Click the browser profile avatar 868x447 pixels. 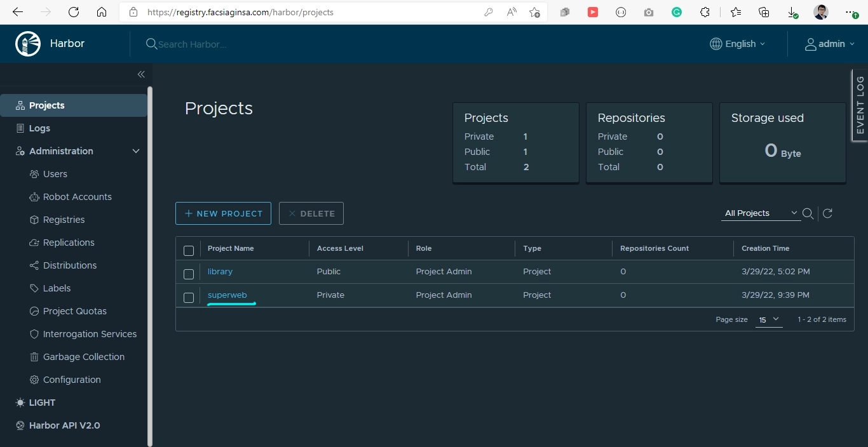[x=820, y=12]
